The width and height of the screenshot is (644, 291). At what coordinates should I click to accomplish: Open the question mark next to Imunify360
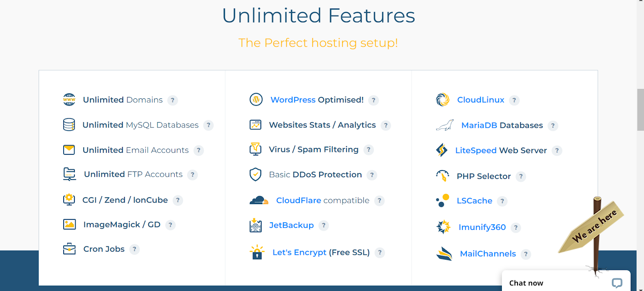click(x=516, y=227)
